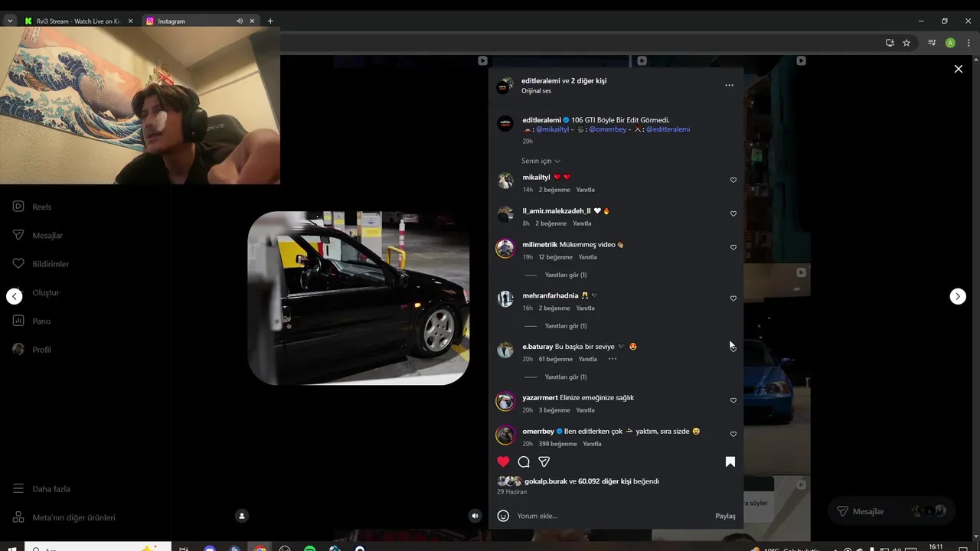Focus the 'Yorum ekle...' comment field
Viewport: 980px width, 551px height.
[612, 516]
